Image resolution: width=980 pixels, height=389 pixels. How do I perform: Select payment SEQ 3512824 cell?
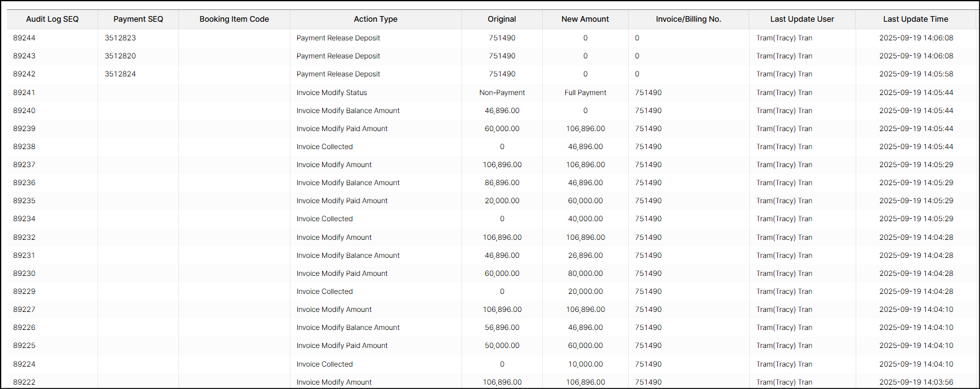120,74
